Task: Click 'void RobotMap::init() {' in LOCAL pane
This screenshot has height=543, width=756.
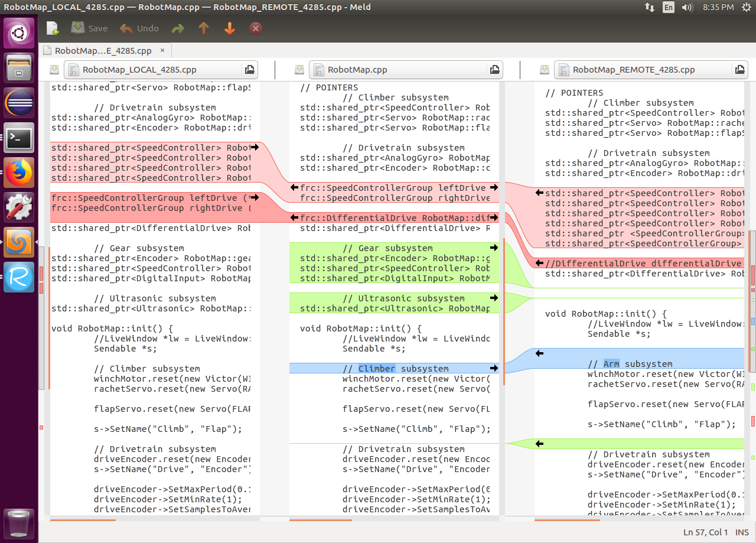Action: point(112,329)
